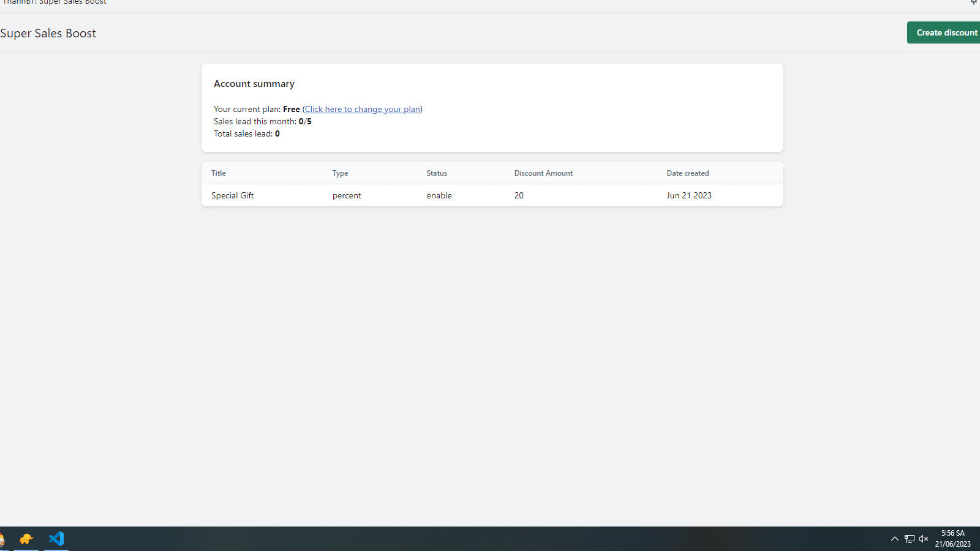Click the Jun 21 2023 date cell
980x551 pixels.
(689, 195)
